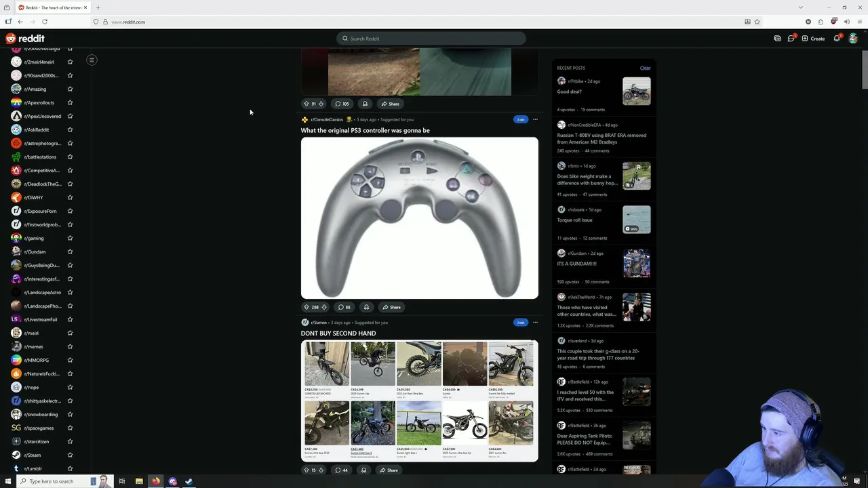Open the PS3 controller image

tap(420, 218)
